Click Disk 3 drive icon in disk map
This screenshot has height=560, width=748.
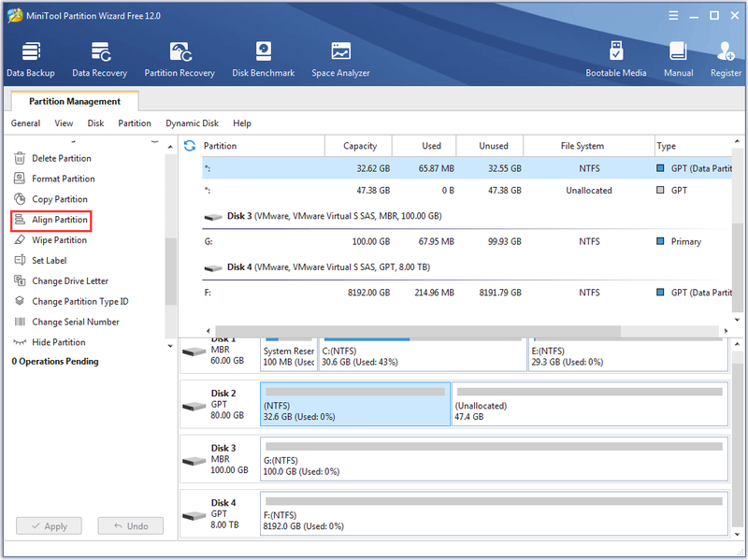pyautogui.click(x=194, y=461)
